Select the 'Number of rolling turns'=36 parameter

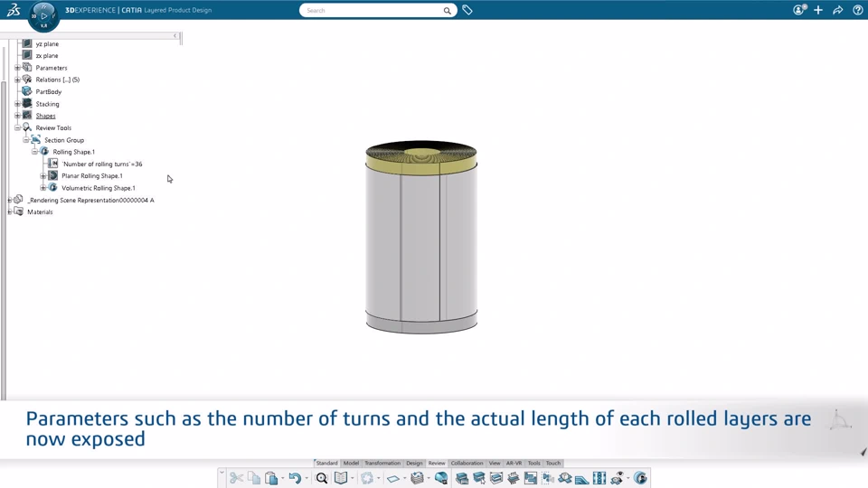pyautogui.click(x=102, y=164)
